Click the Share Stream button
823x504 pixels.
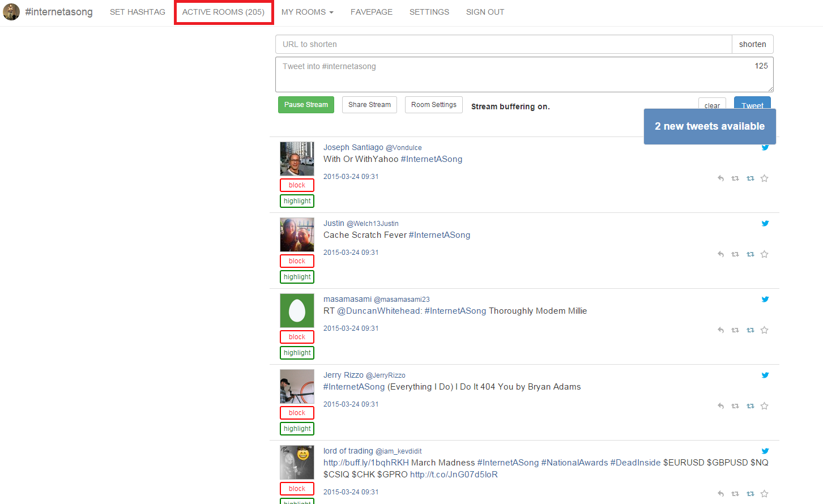pos(369,105)
